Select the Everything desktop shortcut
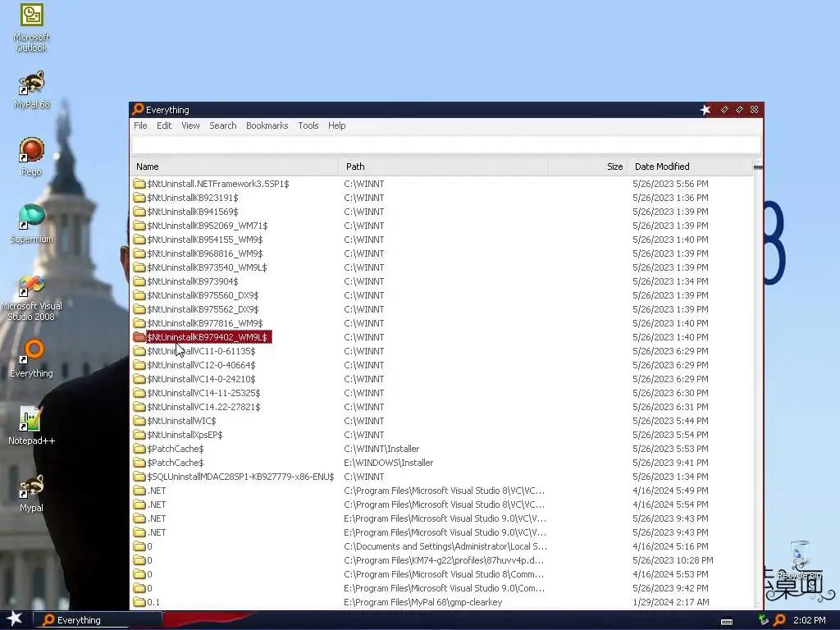The image size is (840, 630). click(x=32, y=358)
